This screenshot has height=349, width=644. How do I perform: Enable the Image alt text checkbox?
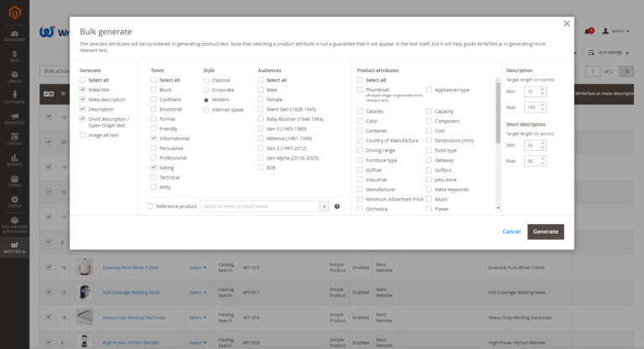click(x=82, y=135)
